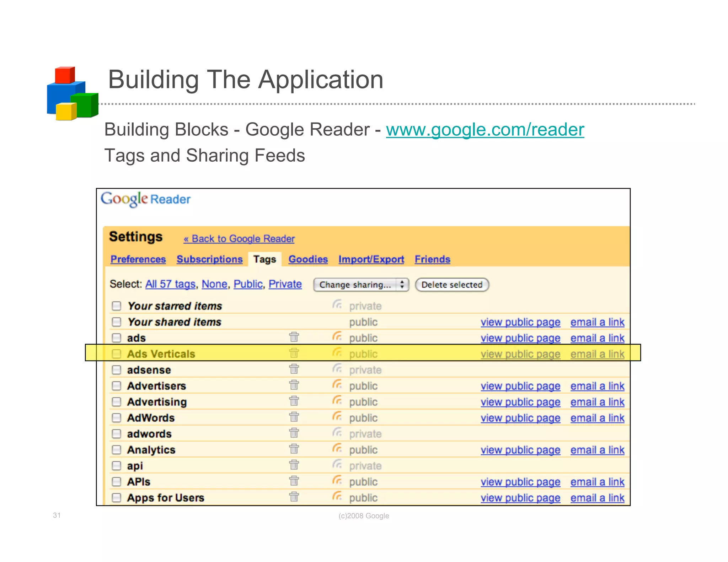
Task: View public page for Apps for Users
Action: 520,498
